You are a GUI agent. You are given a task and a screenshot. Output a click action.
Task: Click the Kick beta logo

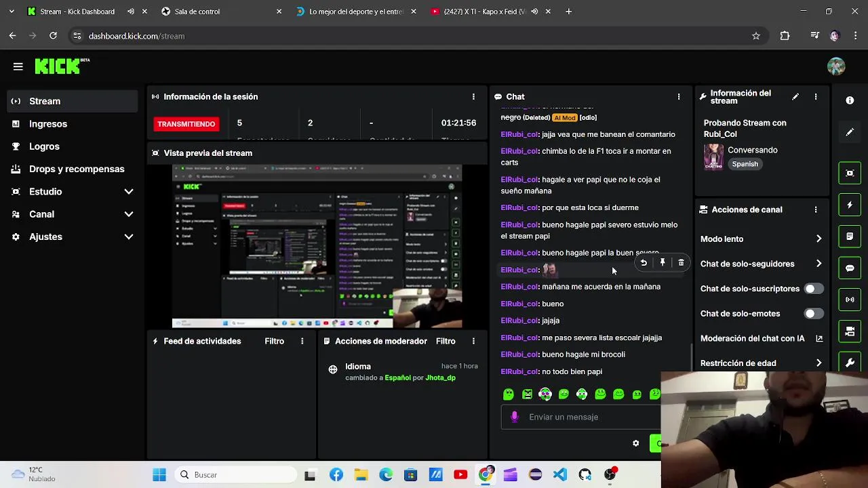click(x=62, y=66)
